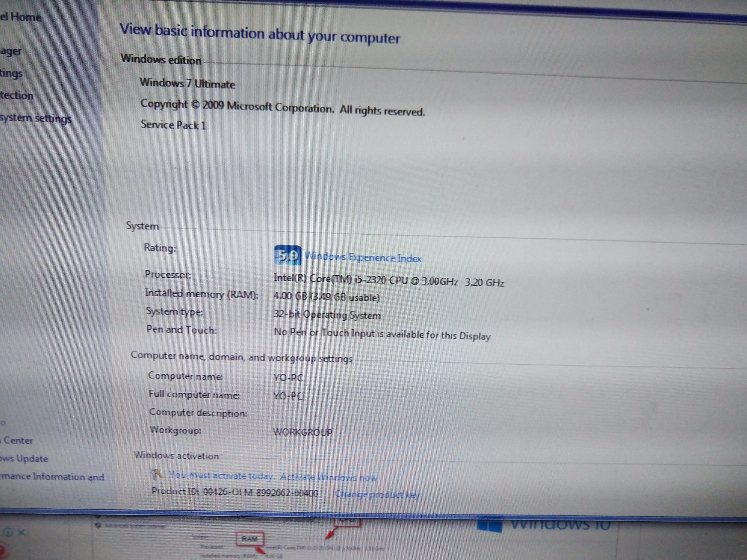Screen dimensions: 747x560
Task: Click the 'Computer description:' label
Action: tap(198, 413)
